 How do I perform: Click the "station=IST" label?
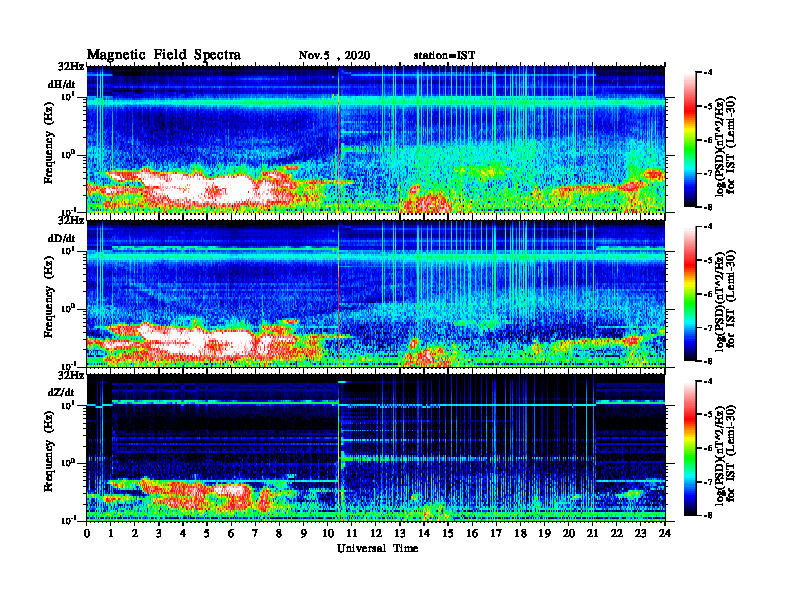[x=444, y=56]
